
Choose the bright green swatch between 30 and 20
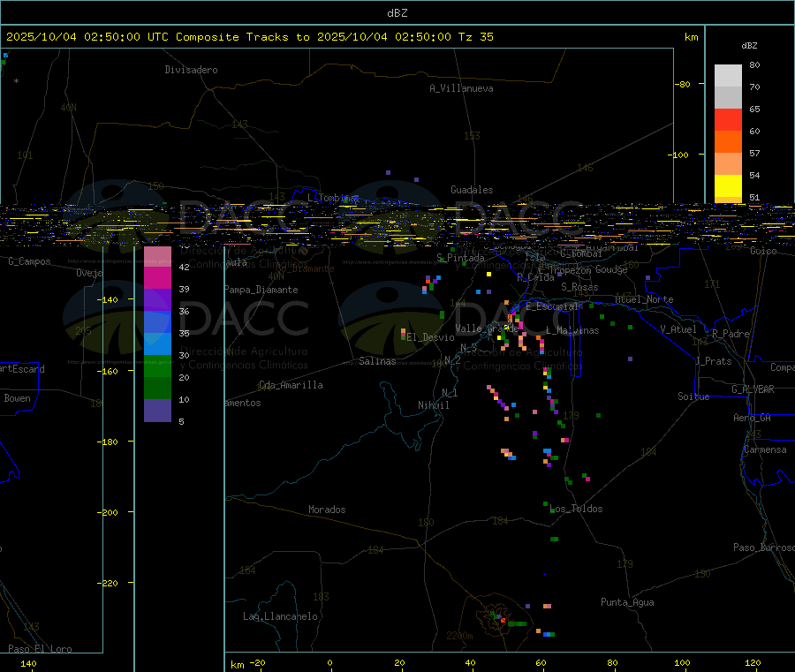pyautogui.click(x=158, y=366)
